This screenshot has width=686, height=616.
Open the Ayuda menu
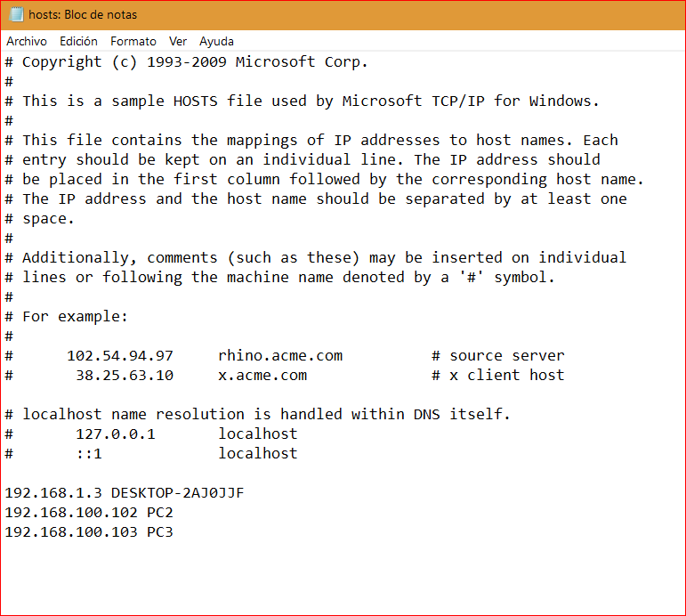click(216, 41)
